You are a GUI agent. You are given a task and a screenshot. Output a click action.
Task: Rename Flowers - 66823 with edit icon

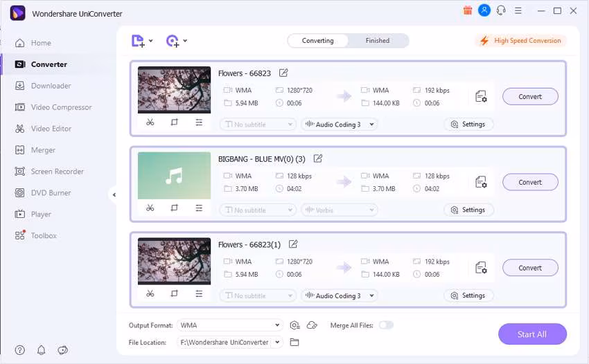click(283, 73)
